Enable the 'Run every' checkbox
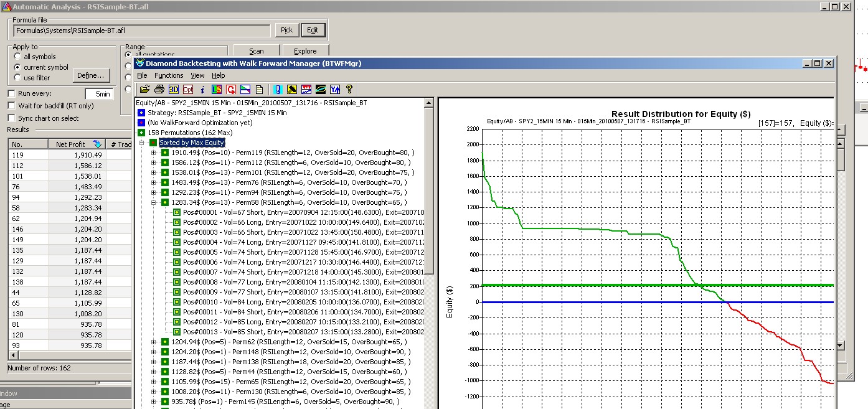Viewport: 868px width, 409px height. (12, 93)
